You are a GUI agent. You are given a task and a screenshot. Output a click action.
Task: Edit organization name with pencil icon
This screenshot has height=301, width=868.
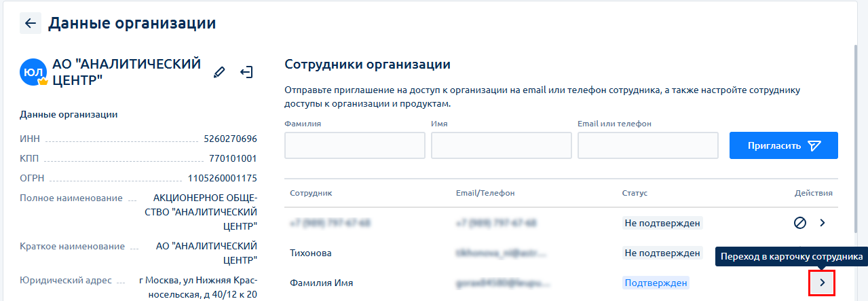219,72
